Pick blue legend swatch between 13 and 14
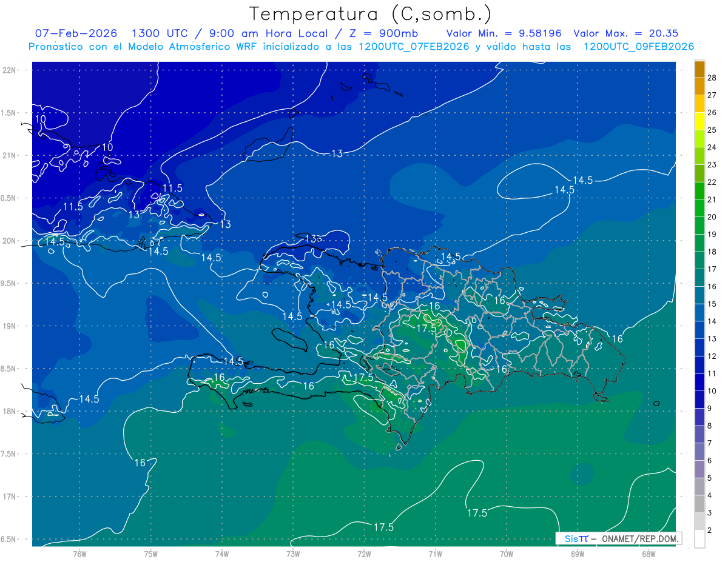This screenshot has height=562, width=728. tap(699, 330)
